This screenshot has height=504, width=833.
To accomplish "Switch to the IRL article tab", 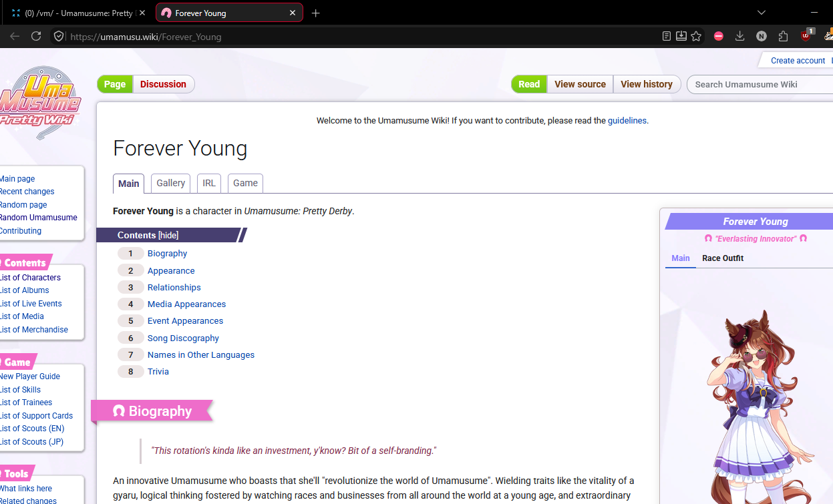I will point(209,183).
